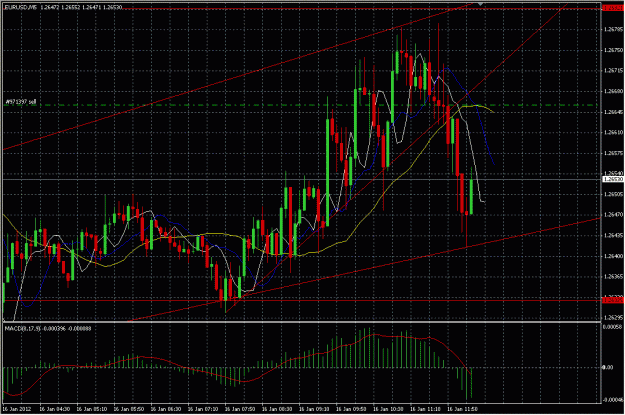Click price scale label 1.26365
The image size is (625, 415).
613,276
